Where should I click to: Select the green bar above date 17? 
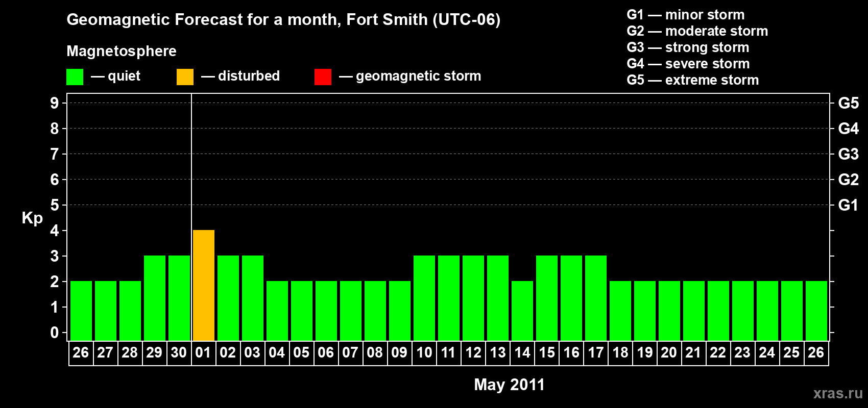click(596, 298)
